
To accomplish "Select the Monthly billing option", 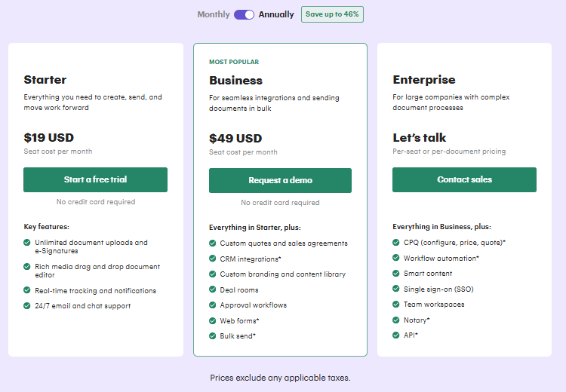I will click(214, 14).
